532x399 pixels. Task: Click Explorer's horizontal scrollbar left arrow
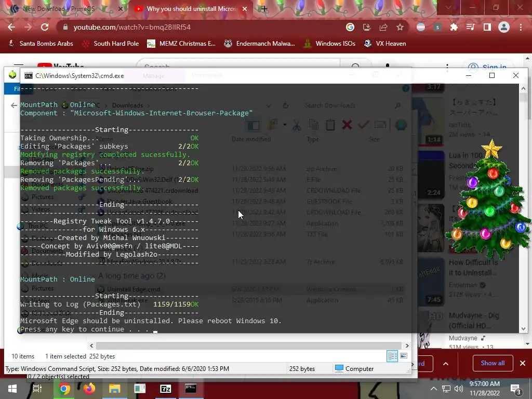pos(91,345)
